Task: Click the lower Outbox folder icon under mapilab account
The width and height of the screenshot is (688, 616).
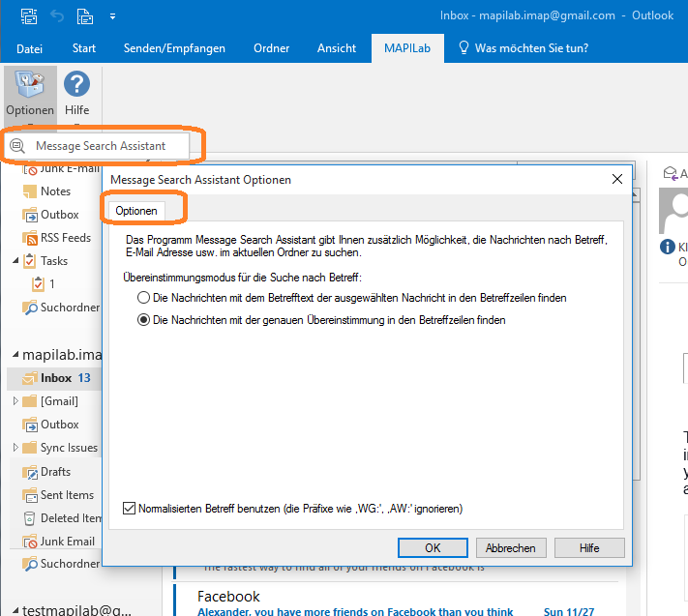Action: click(30, 425)
